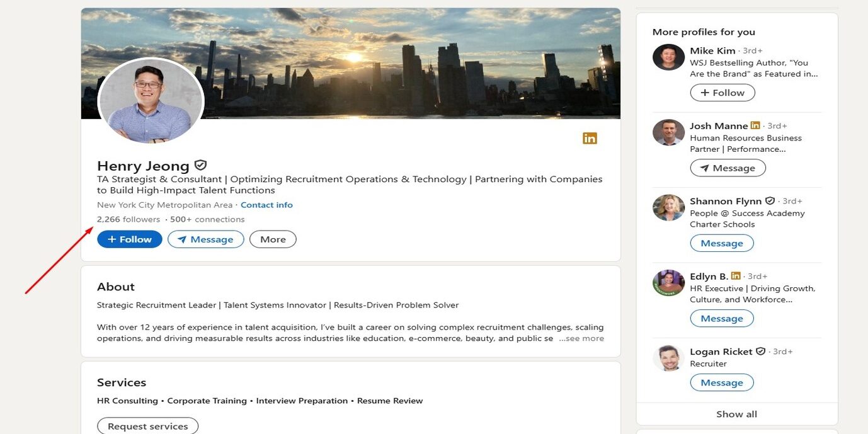
Task: Click the gold LinkedIn Premium badge on profile card
Action: [590, 139]
